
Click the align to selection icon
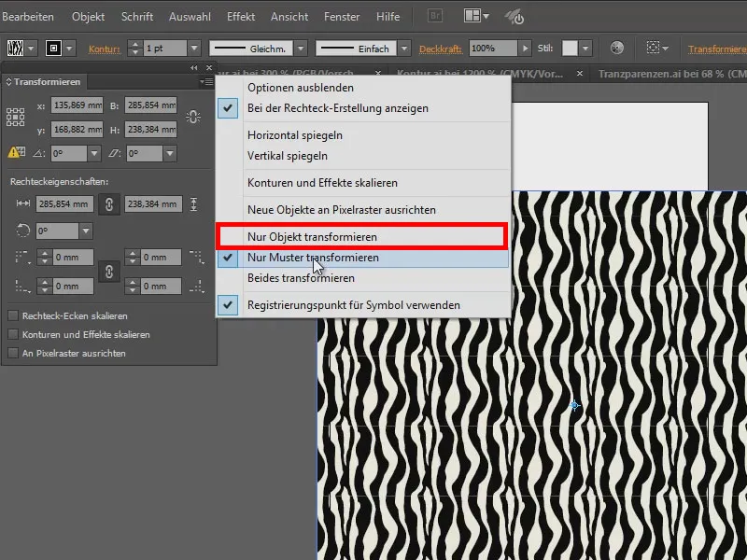(653, 48)
